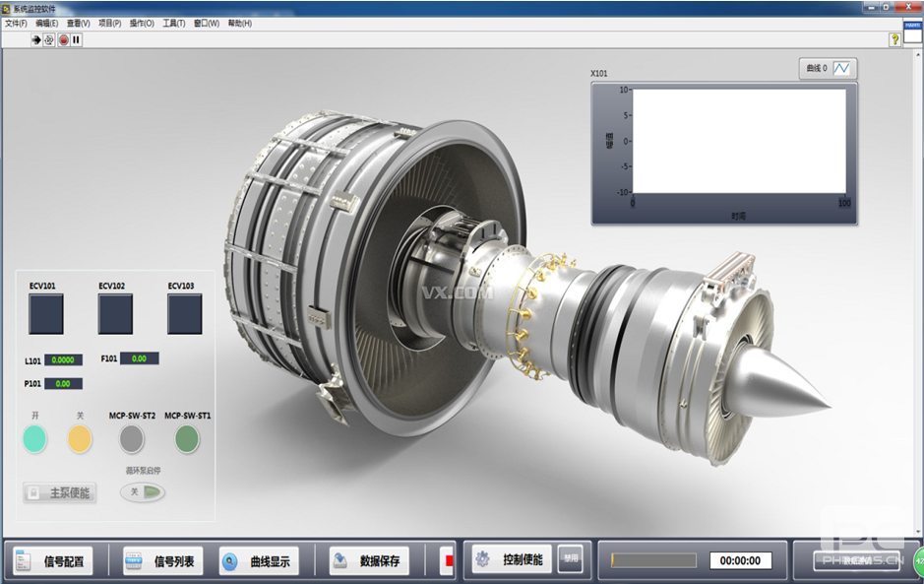This screenshot has width=924, height=584.
Task: Click the Run Continuously toolbar icon
Action: tap(49, 40)
